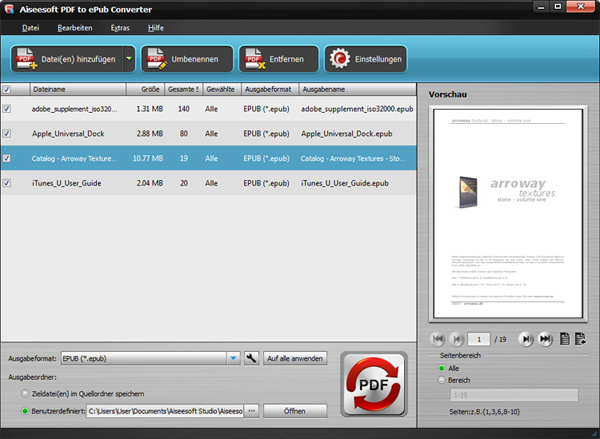Choose save targets in source folder
Screen dimensions: 600x439
click(x=25, y=394)
